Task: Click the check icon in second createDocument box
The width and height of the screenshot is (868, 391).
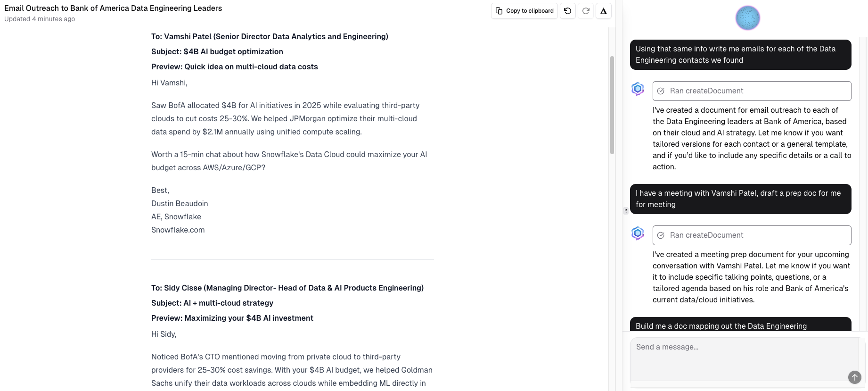Action: pos(661,235)
